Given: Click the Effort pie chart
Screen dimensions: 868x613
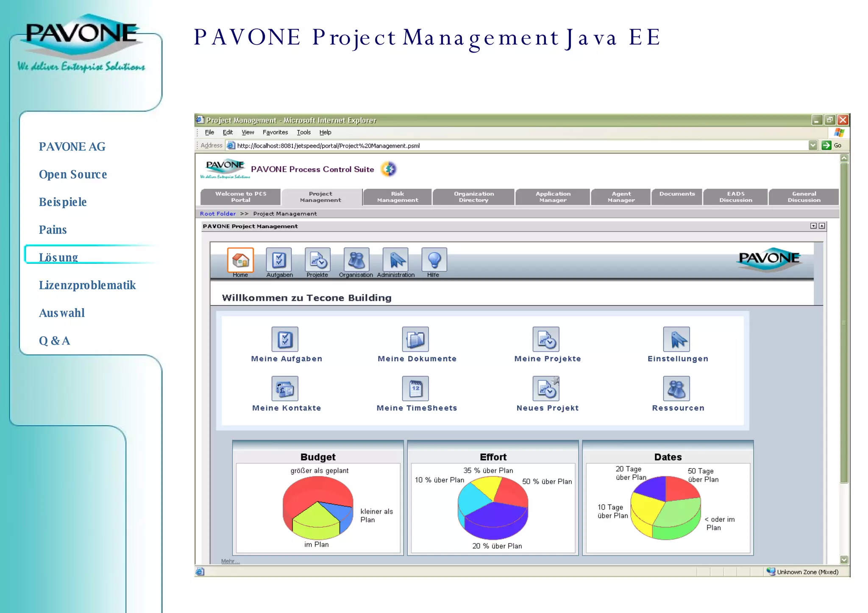Looking at the screenshot, I should (x=493, y=507).
